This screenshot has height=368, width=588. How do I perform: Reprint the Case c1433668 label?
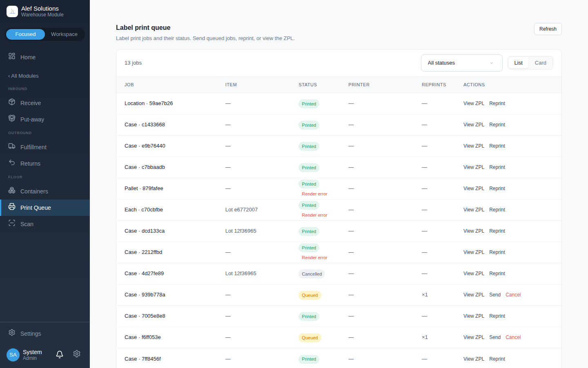(497, 125)
